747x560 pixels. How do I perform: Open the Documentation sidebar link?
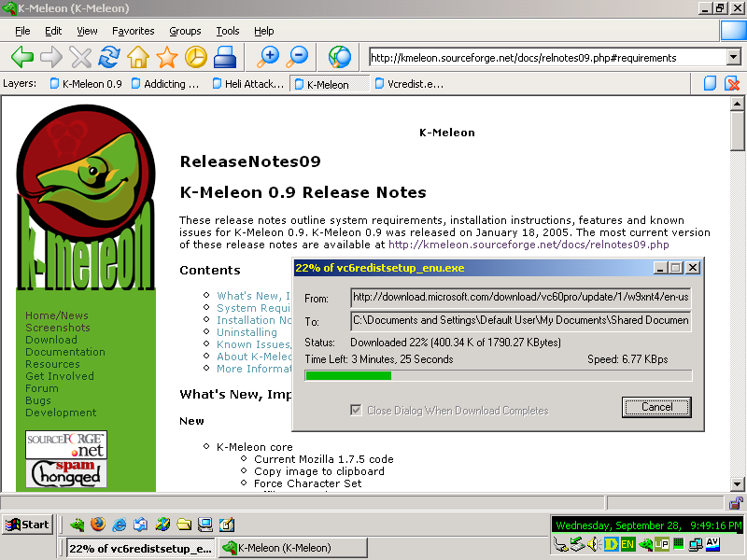65,352
